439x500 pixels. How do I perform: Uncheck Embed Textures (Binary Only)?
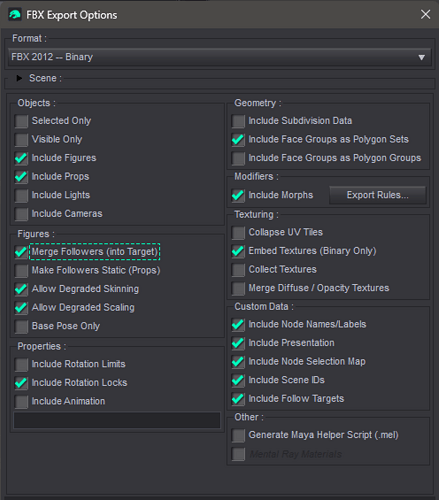coord(238,251)
